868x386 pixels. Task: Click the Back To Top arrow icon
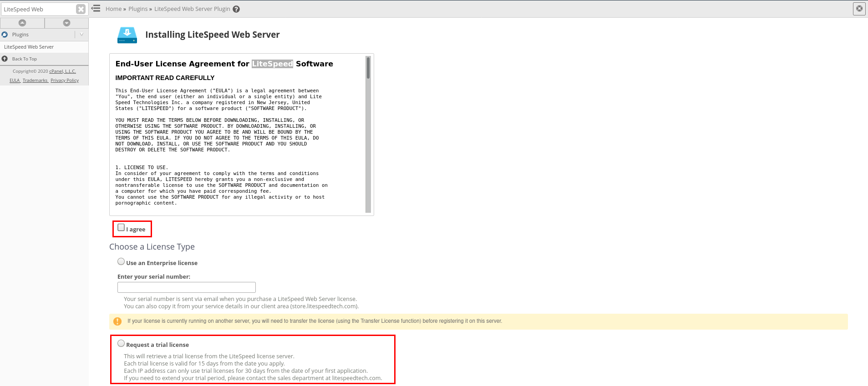click(5, 59)
